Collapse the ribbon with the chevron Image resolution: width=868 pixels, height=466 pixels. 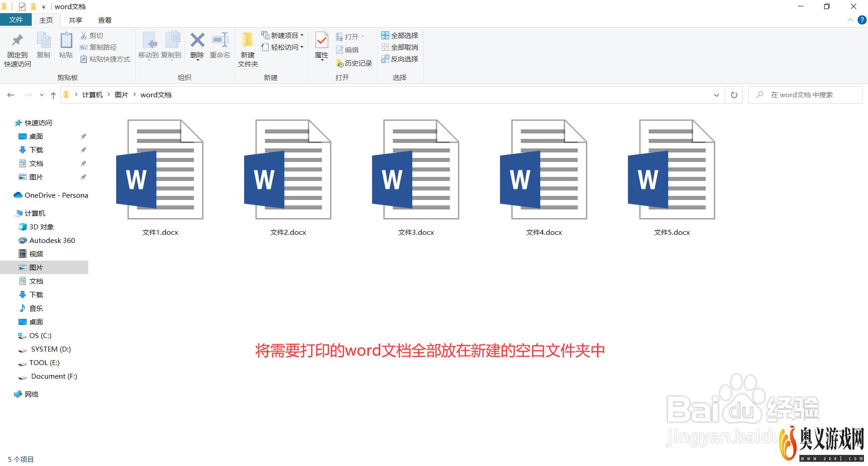coord(850,20)
